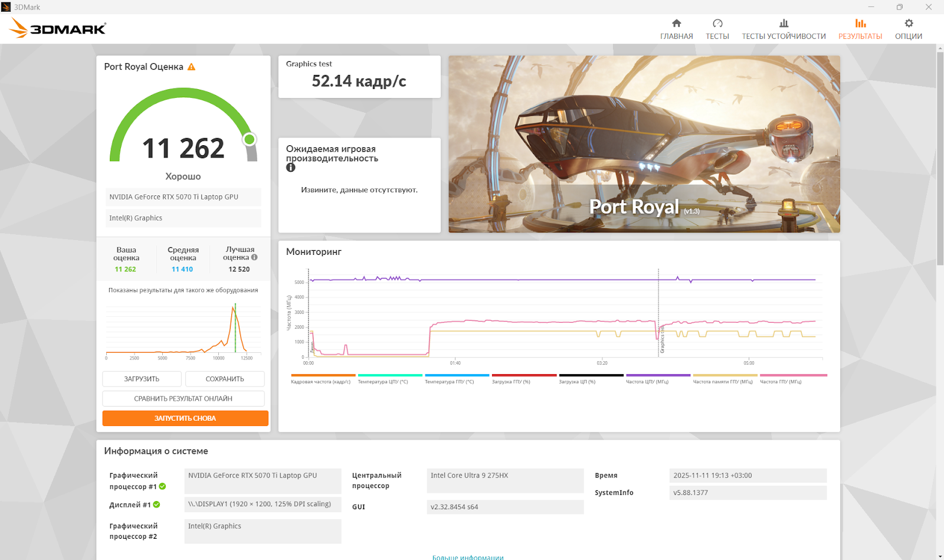This screenshot has width=944, height=560.
Task: Click СРАВНИТЬ РЕЗУЛЬТАТ ОНЛАЙН button
Action: click(x=183, y=399)
